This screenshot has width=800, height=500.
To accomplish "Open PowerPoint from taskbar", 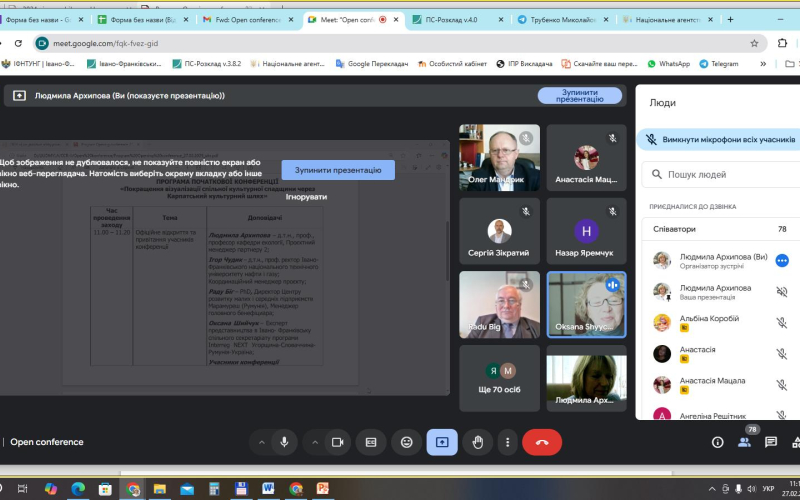I will 322,489.
